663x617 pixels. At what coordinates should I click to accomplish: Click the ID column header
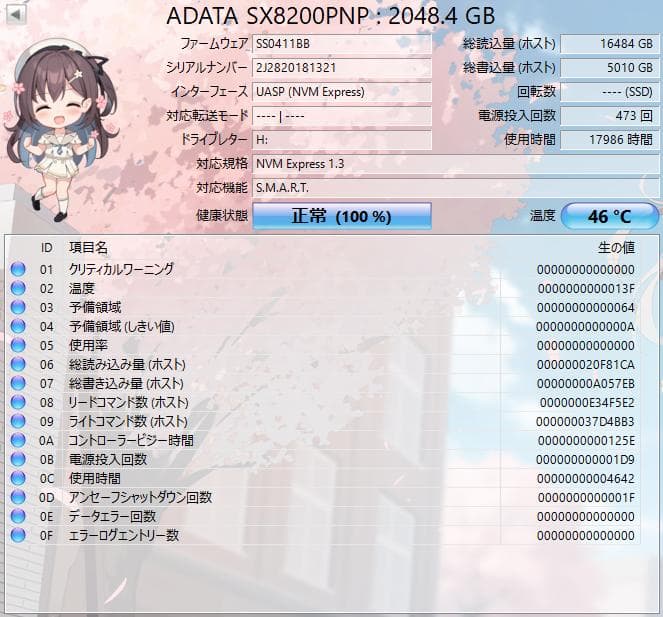pos(47,248)
